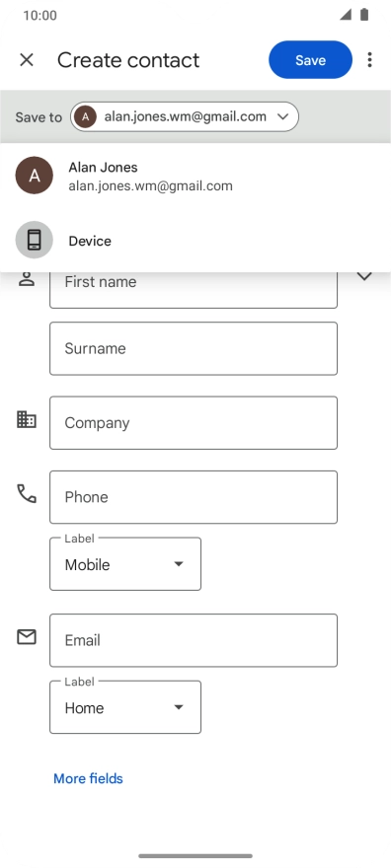Tap the company building icon

tap(26, 419)
